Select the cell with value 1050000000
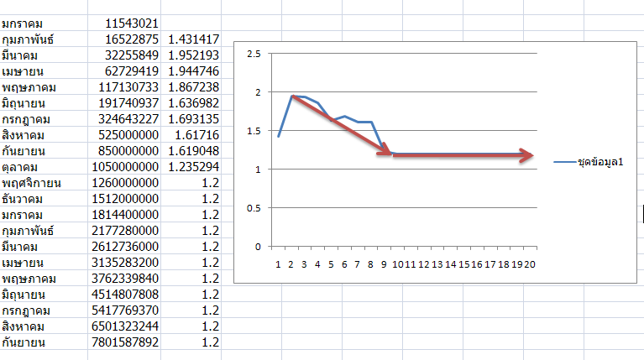 124,167
